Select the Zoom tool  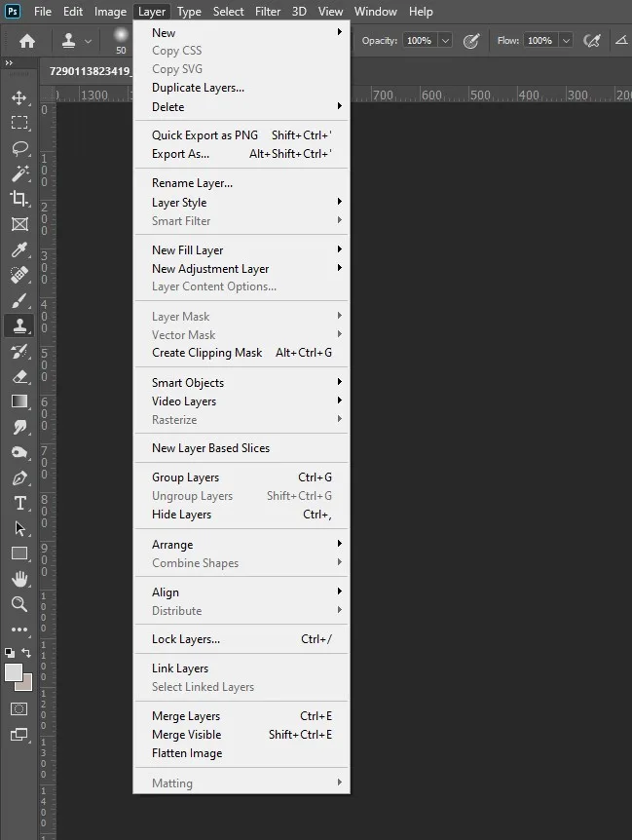pos(19,604)
